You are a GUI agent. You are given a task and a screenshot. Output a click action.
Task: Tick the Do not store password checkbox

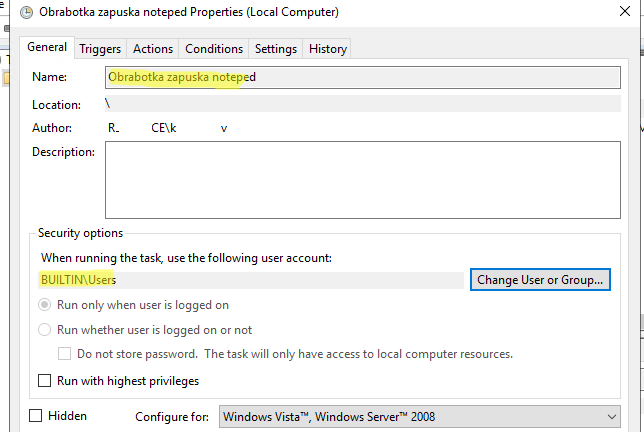pyautogui.click(x=64, y=354)
